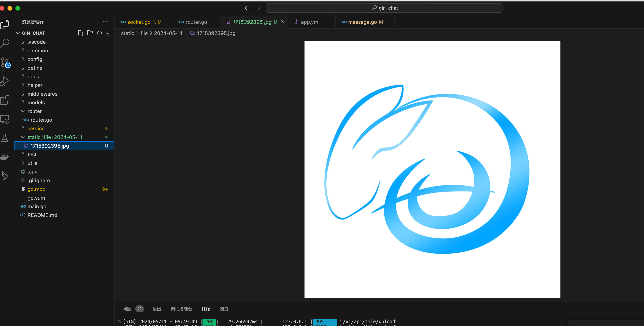Screen dimensions: 644x326
Task: Switch to the message.go tab
Action: click(x=365, y=22)
